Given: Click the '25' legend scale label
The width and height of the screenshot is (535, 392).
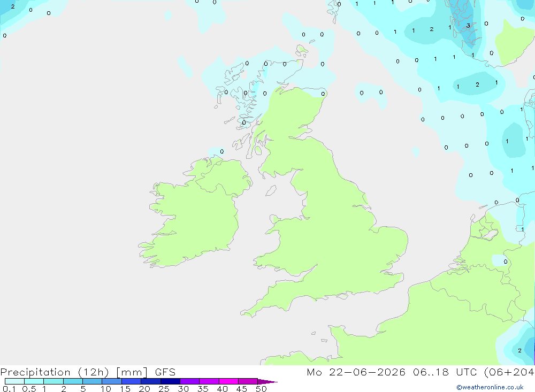Looking at the screenshot, I should [x=164, y=389].
